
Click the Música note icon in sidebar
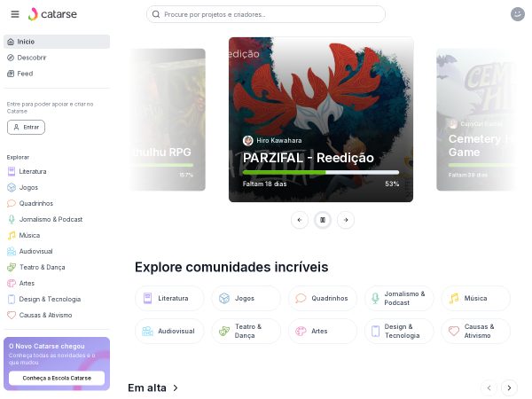click(12, 235)
